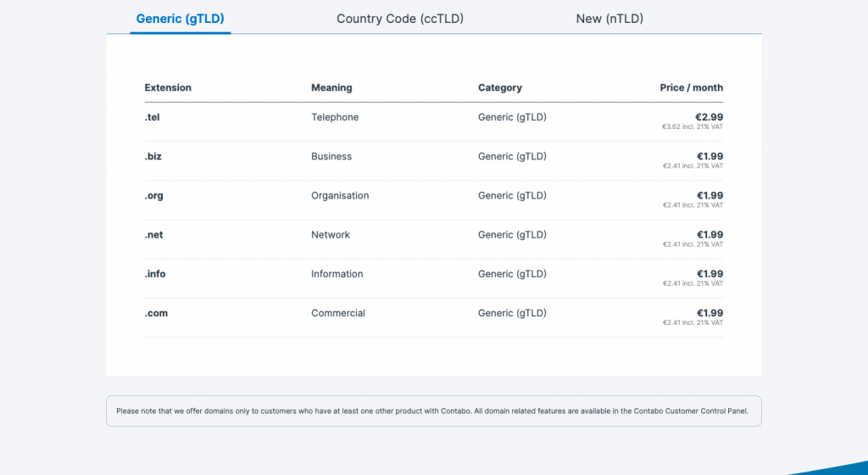This screenshot has width=868, height=475.
Task: Select the .org extension cell
Action: [154, 196]
